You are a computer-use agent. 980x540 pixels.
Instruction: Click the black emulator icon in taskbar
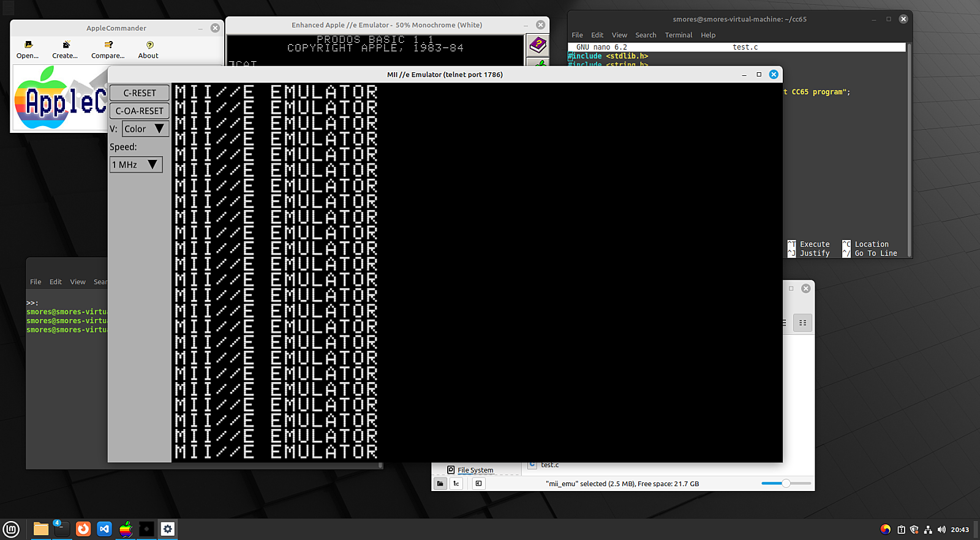[146, 529]
